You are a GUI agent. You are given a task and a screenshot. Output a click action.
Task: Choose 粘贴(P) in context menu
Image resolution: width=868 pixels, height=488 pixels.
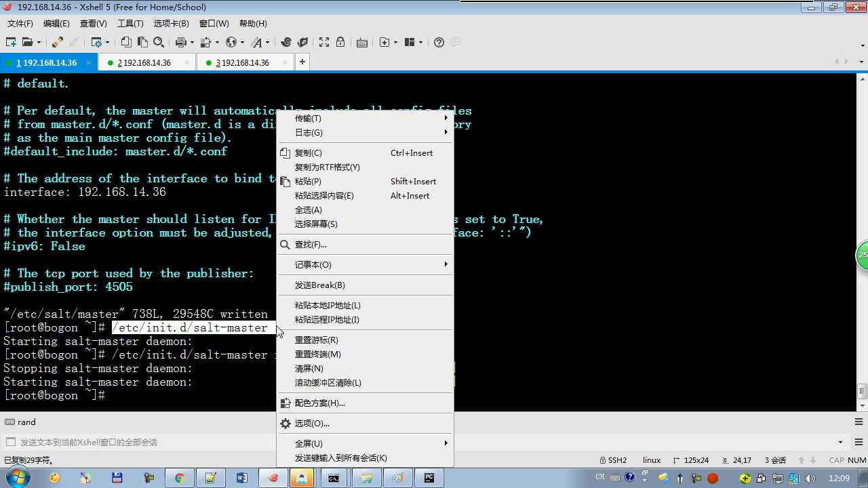coord(365,181)
